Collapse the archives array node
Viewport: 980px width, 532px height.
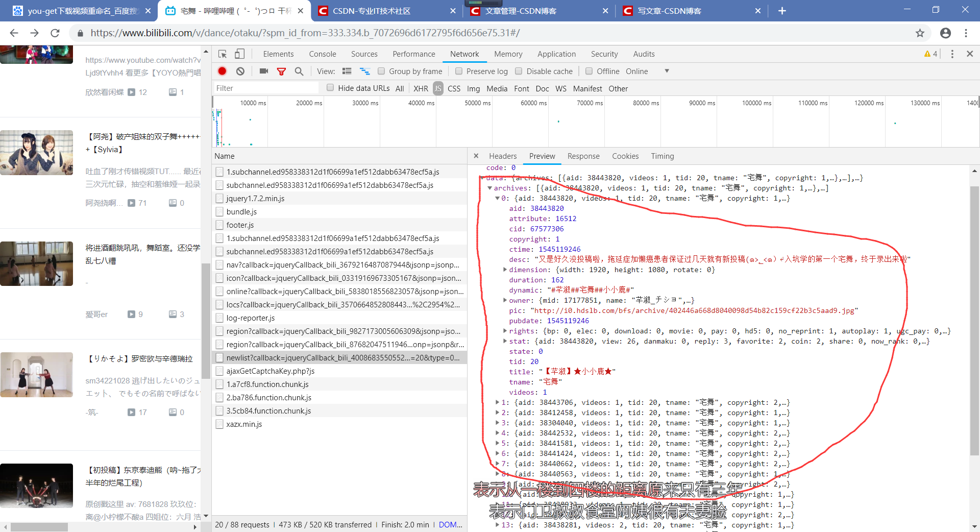tap(489, 188)
